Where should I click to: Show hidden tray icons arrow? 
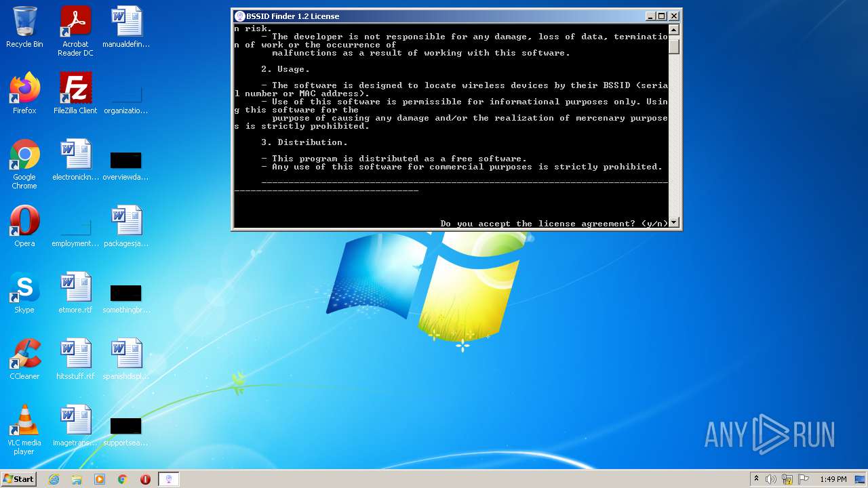pyautogui.click(x=756, y=479)
